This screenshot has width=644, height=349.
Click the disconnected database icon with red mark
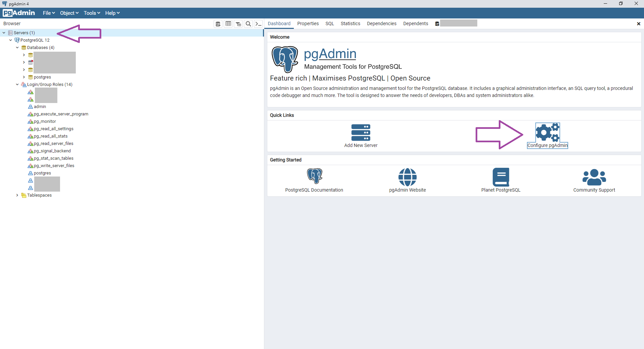pyautogui.click(x=31, y=62)
